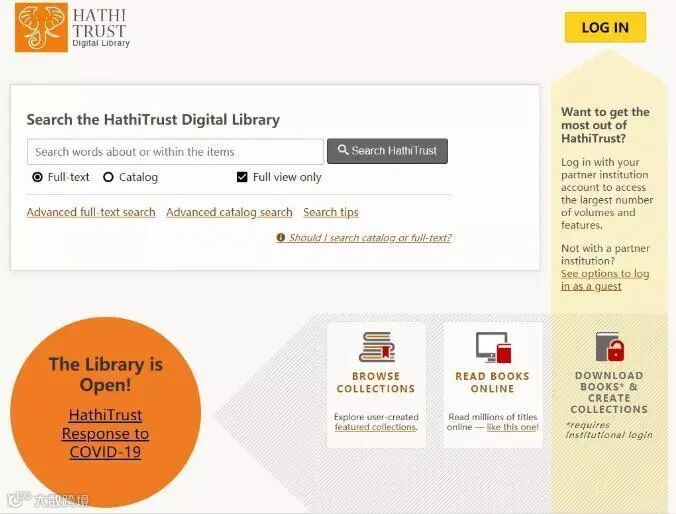Click the 'Digital Library' tagline text
This screenshot has width=676, height=514.
(101, 43)
